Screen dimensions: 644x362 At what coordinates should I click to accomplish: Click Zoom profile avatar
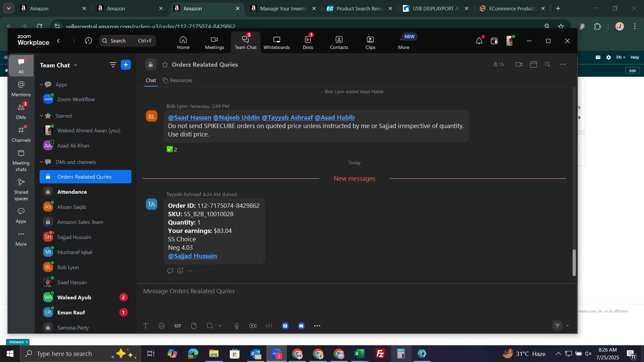tap(510, 41)
